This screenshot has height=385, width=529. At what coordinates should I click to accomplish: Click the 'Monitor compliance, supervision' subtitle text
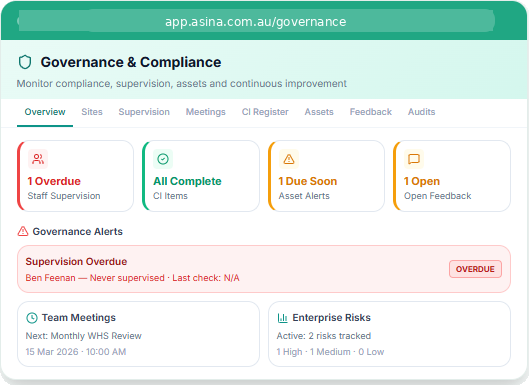(182, 84)
